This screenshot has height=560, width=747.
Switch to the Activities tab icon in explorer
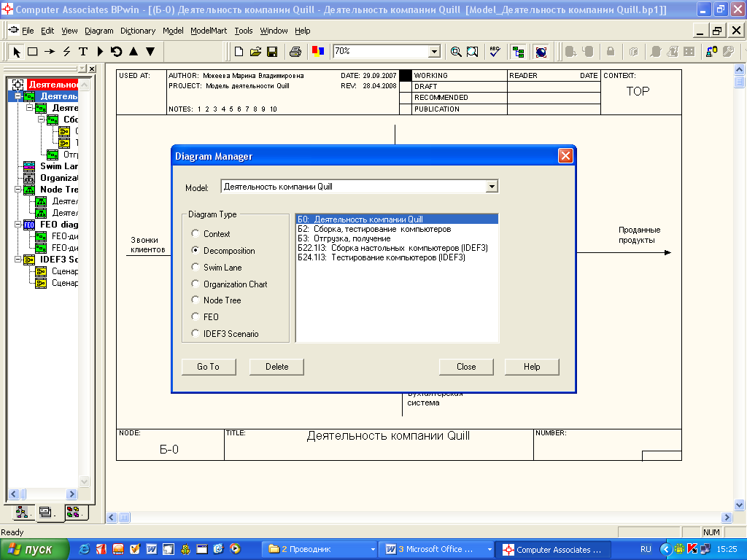(x=22, y=512)
